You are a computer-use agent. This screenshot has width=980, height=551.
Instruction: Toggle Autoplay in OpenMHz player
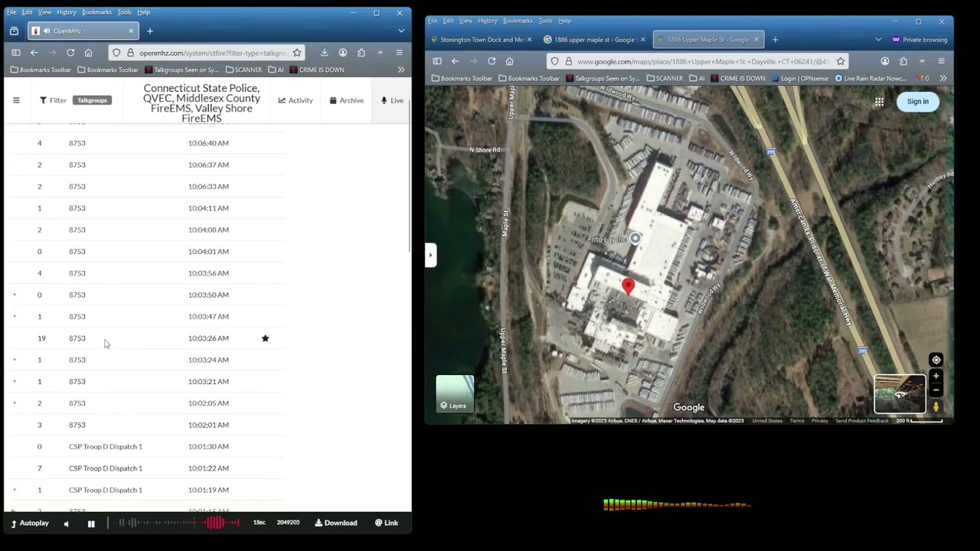(x=29, y=523)
